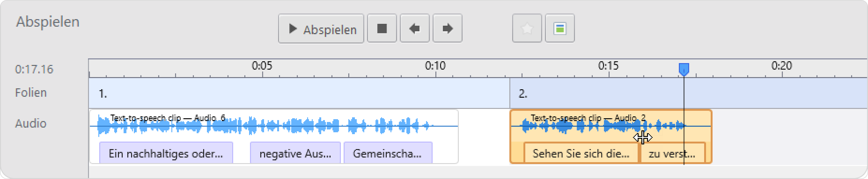Screen dimensions: 868x179
Task: Jump forward with the right arrow button
Action: coord(448,29)
